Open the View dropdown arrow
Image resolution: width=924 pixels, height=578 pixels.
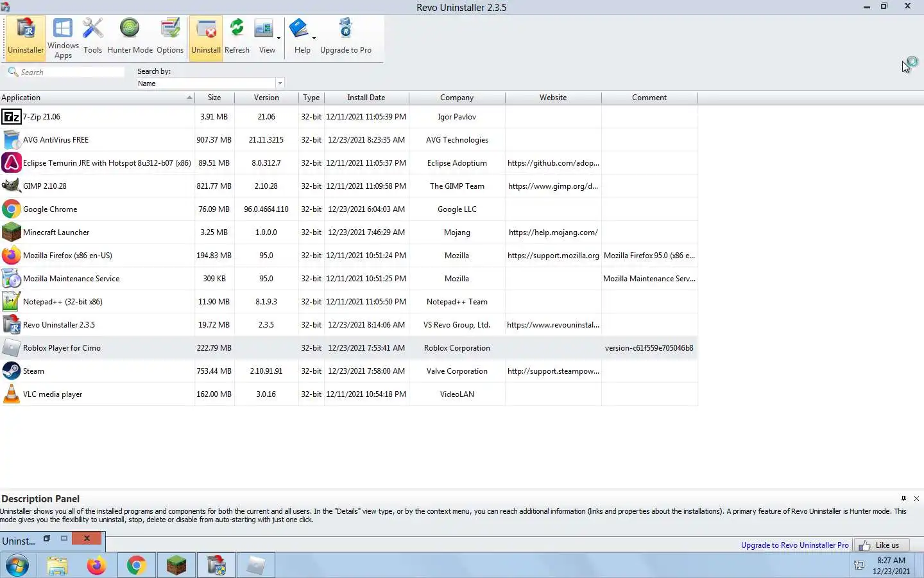[x=278, y=38]
